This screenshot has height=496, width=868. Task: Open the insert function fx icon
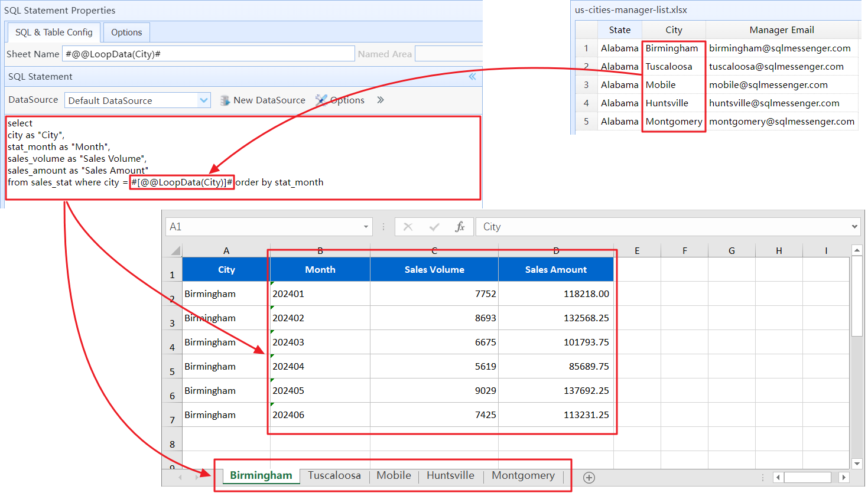(460, 227)
